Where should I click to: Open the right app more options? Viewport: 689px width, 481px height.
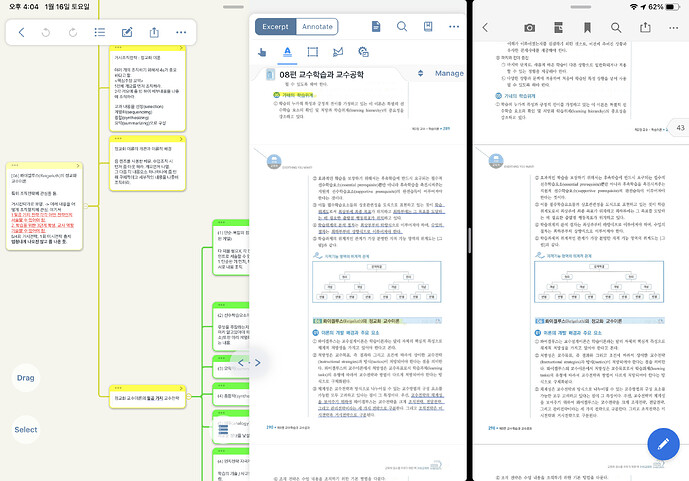click(x=674, y=28)
